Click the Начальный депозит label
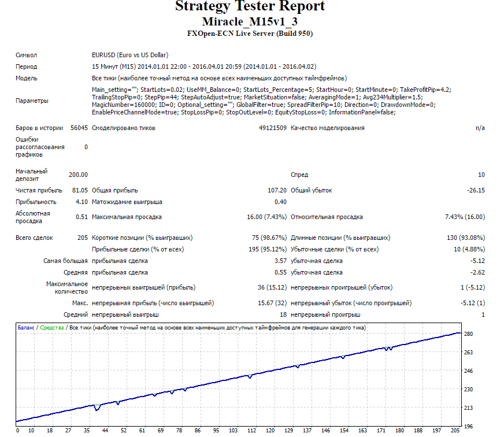The image size is (504, 437). 31,175
